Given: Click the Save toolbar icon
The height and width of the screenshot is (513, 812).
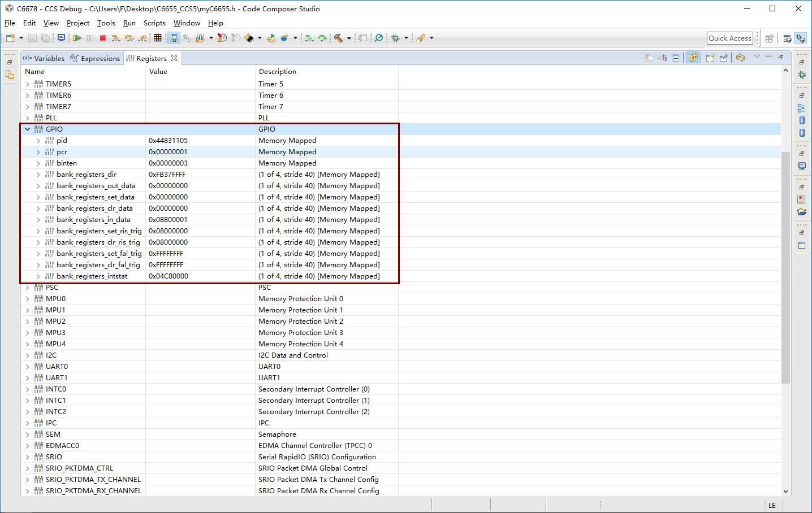Looking at the screenshot, I should 32,38.
